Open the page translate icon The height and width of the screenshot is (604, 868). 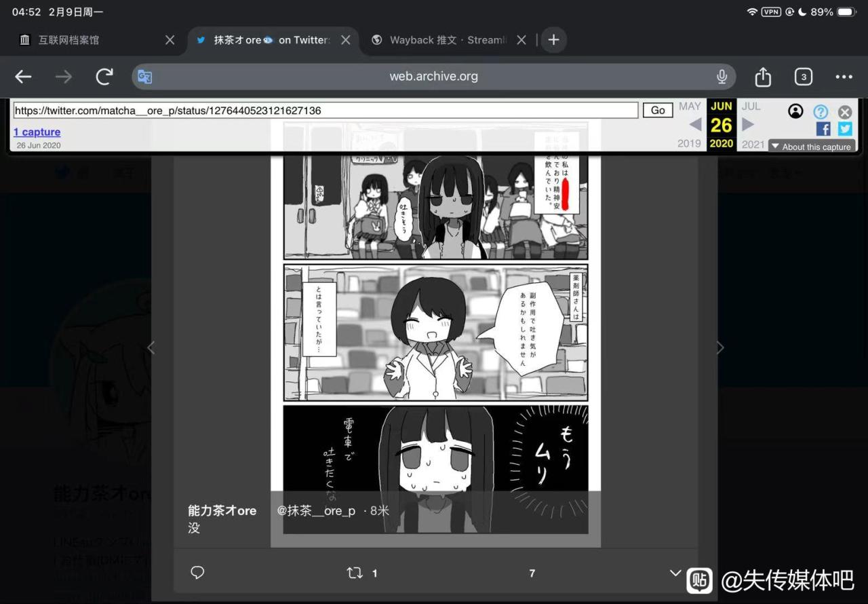click(145, 77)
